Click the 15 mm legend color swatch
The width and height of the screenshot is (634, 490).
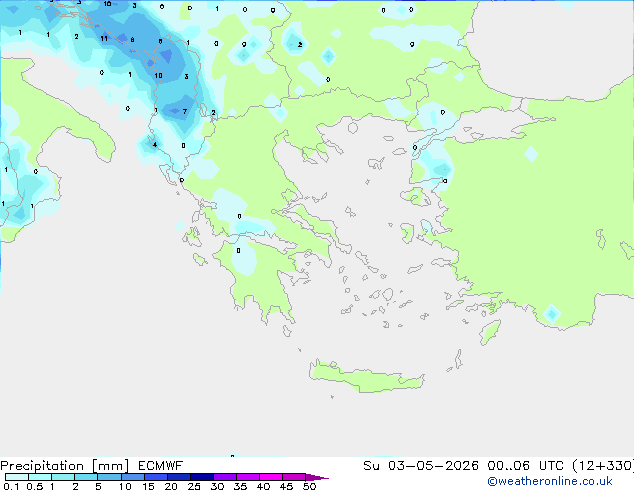coord(155,477)
